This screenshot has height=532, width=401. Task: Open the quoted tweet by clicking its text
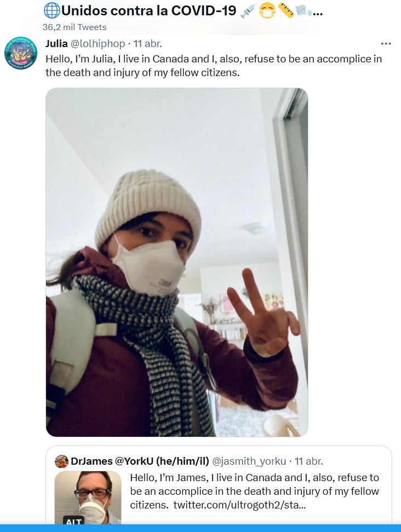tap(254, 484)
